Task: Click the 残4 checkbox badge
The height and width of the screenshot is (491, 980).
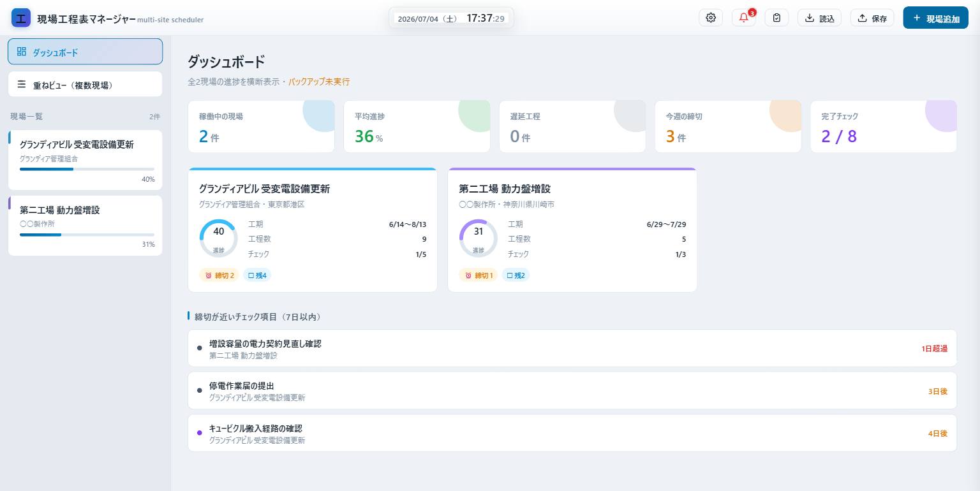Action: click(x=257, y=275)
